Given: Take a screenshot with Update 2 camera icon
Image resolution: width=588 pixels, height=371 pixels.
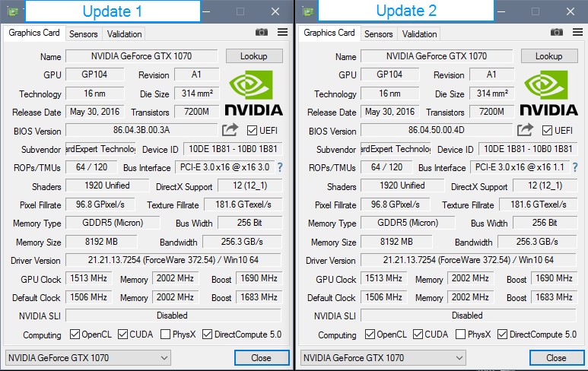Looking at the screenshot, I should coord(557,32).
